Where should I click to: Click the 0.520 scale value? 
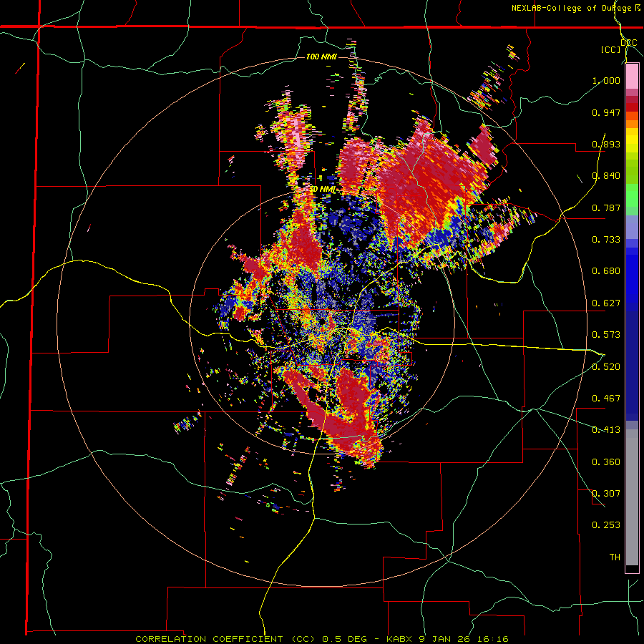coord(606,367)
